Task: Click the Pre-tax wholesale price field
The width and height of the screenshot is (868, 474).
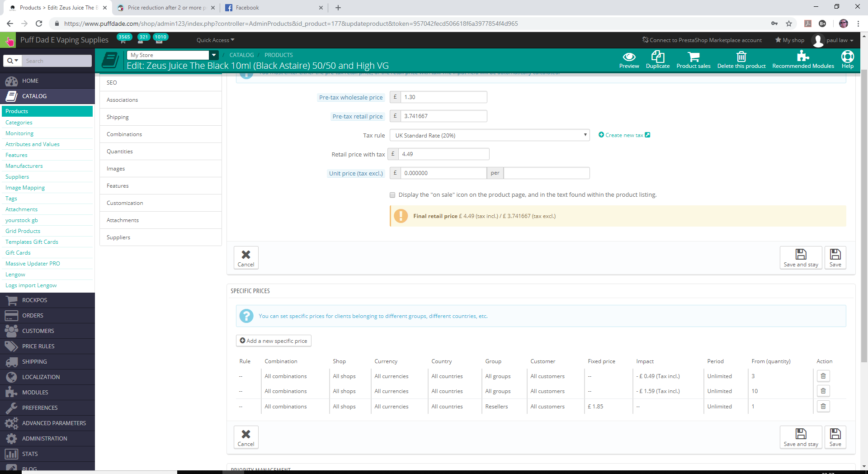Action: 443,97
